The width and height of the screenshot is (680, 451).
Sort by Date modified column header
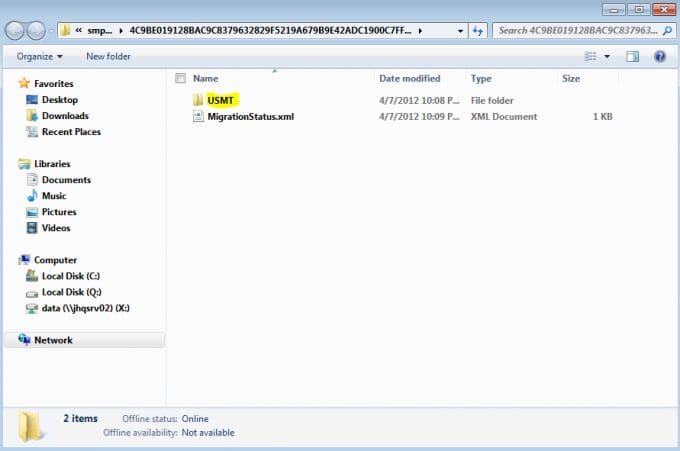(409, 78)
